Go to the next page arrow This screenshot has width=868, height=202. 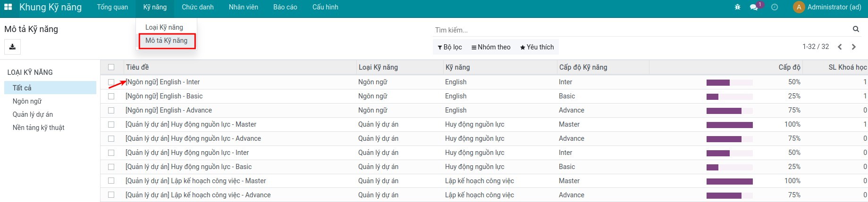(853, 47)
